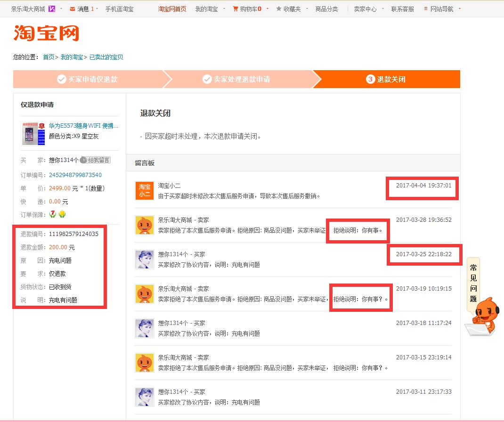Expand the 收藏夹 dropdown arrow
This screenshot has width=504, height=422.
(x=307, y=8)
